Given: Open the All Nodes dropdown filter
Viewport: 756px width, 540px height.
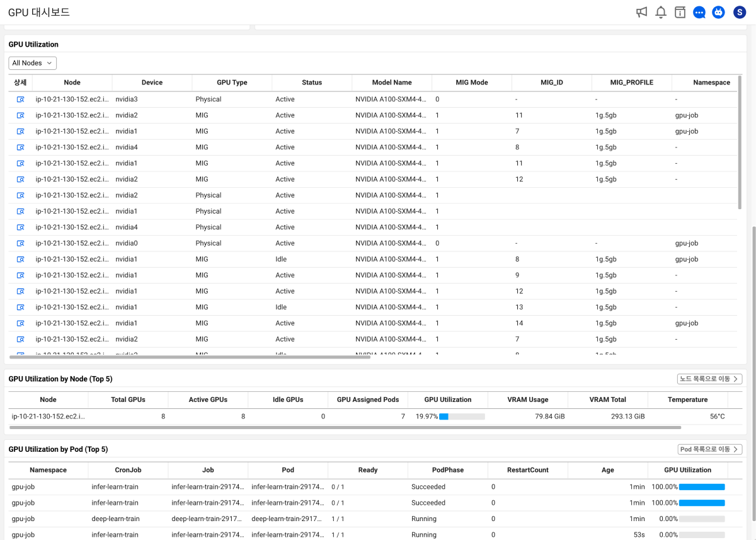Looking at the screenshot, I should (x=33, y=63).
